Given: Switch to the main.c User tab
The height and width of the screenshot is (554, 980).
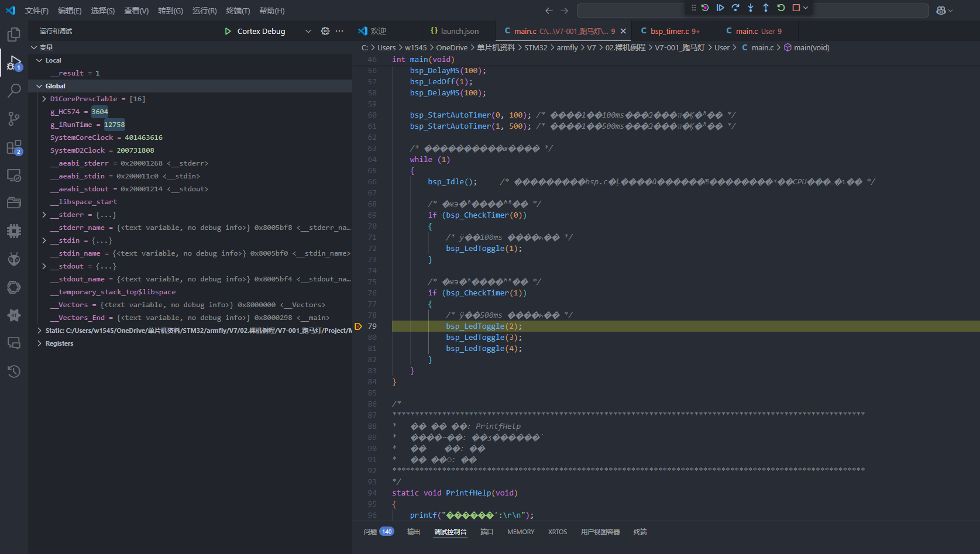Looking at the screenshot, I should [758, 31].
